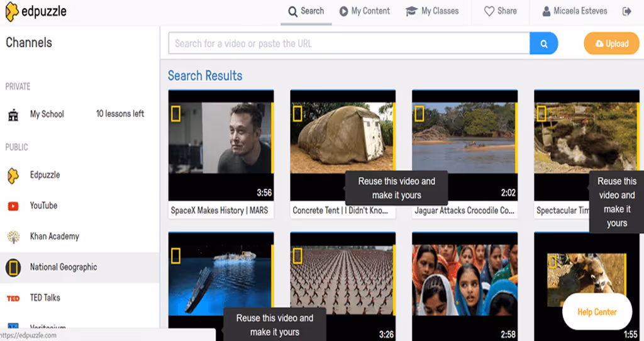644x341 pixels.
Task: Click the TED logo icon
Action: (x=13, y=299)
